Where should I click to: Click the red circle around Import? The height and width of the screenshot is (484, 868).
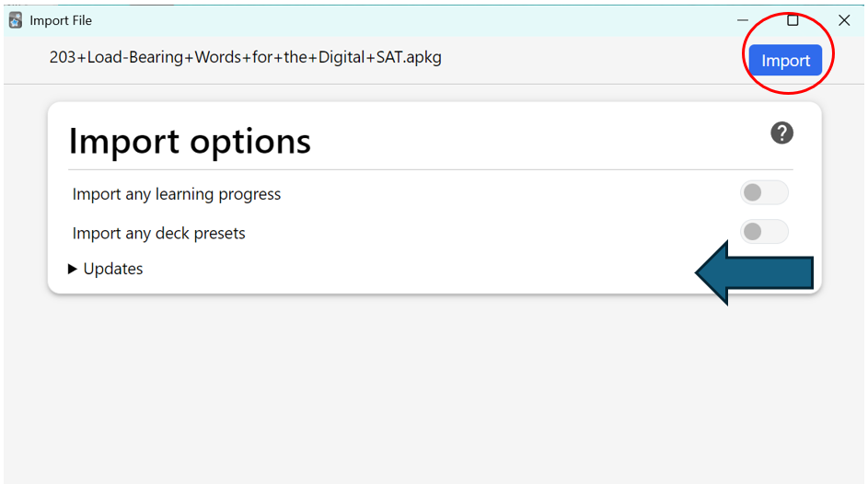(788, 53)
